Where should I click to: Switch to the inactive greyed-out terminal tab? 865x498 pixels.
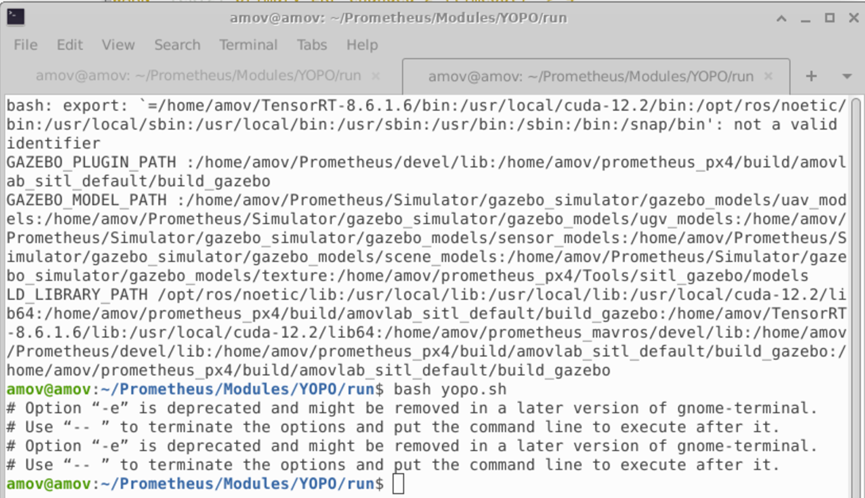[x=199, y=76]
